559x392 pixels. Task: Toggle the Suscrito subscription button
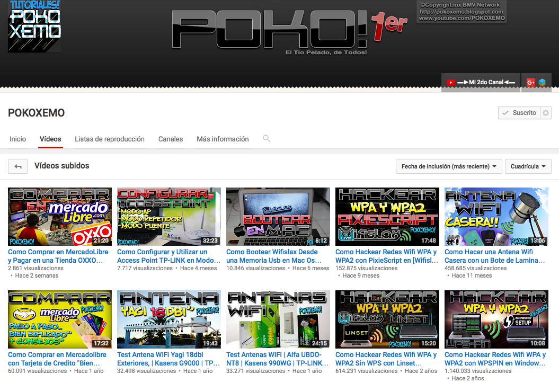(x=519, y=113)
